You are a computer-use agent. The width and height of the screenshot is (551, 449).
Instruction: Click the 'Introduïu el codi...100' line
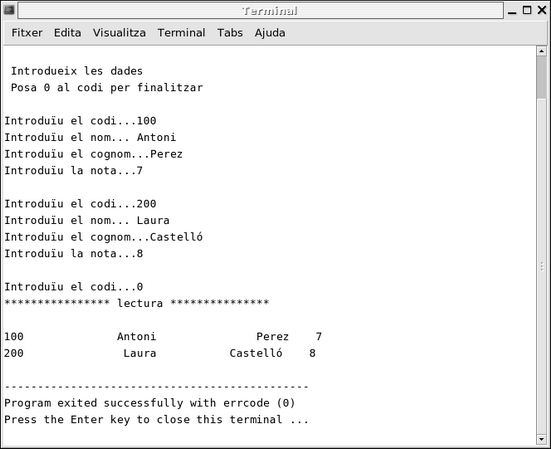[80, 121]
